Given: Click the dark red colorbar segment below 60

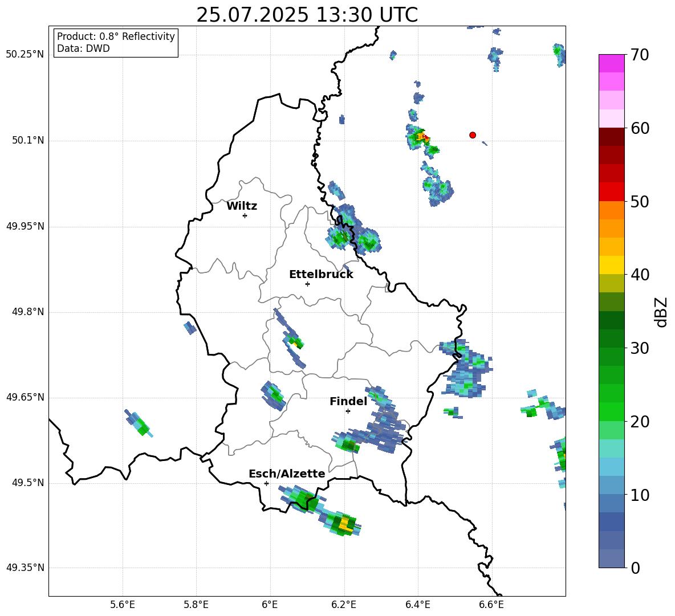Looking at the screenshot, I should point(611,136).
